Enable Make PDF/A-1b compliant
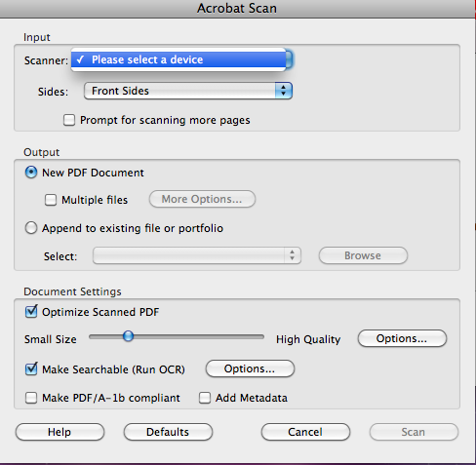 tap(31, 398)
